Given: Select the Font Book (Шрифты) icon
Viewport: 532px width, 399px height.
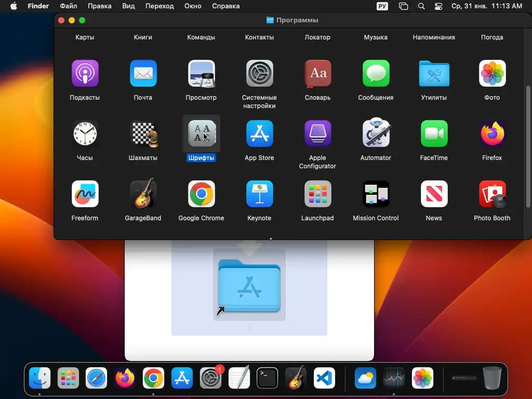Looking at the screenshot, I should coord(202,134).
